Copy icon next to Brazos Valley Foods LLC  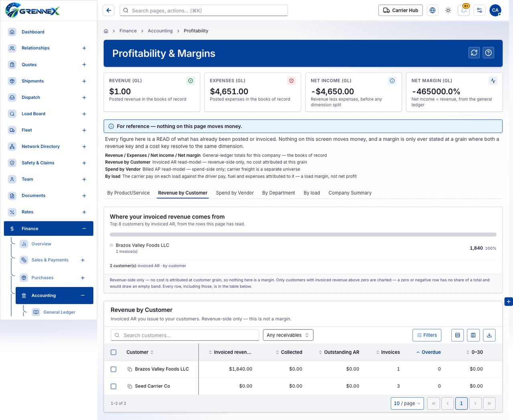click(x=130, y=369)
